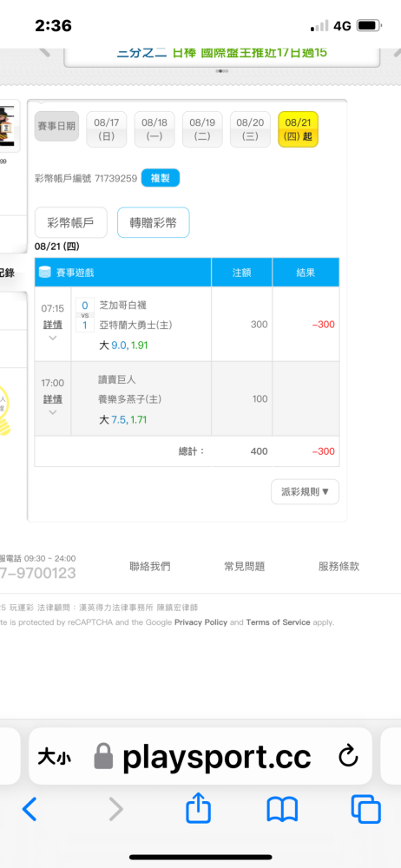
Task: Open Safari share sheet icon
Action: (x=198, y=808)
